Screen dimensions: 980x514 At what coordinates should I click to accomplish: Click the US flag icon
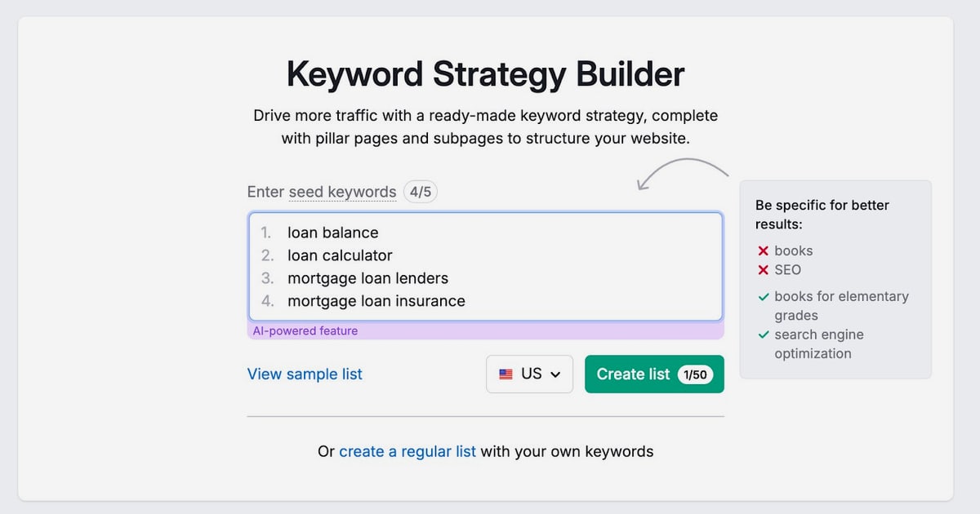[x=506, y=374]
